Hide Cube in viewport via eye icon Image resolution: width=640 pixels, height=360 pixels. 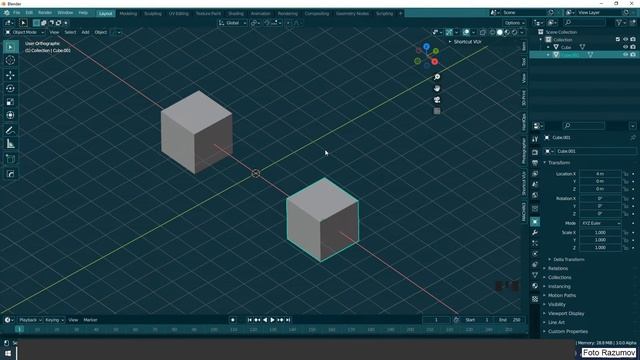tap(625, 47)
